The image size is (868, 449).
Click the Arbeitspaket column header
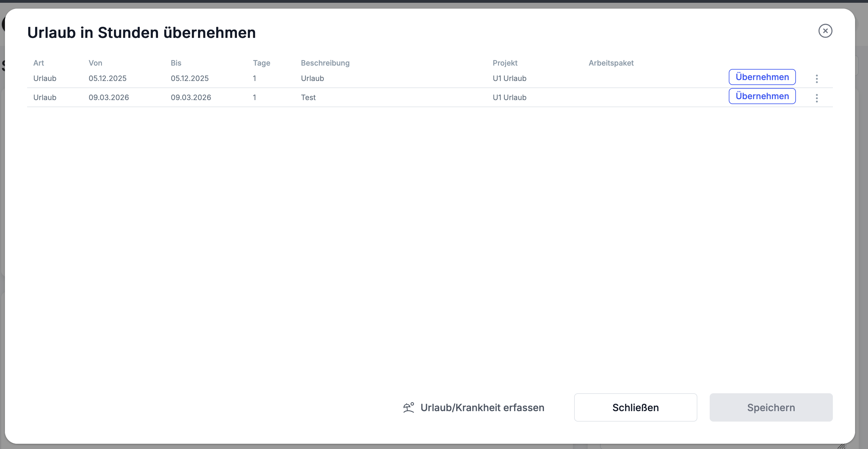611,63
